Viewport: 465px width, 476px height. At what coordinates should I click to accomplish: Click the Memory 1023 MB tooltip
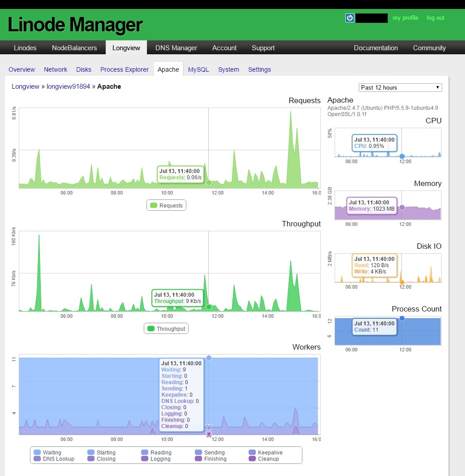(371, 206)
